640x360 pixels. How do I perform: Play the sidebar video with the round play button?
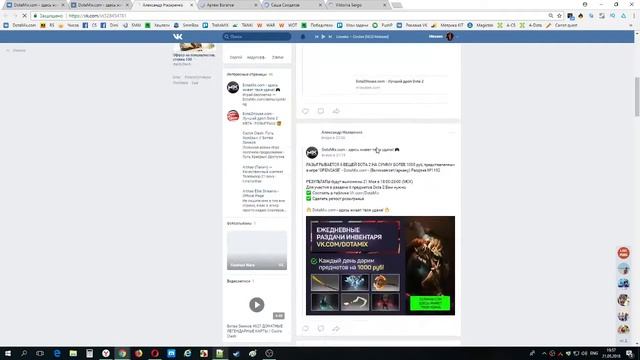click(257, 304)
